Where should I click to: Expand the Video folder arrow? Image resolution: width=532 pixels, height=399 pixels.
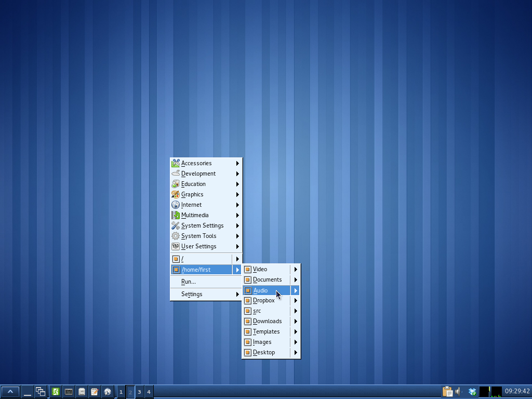[296, 270]
